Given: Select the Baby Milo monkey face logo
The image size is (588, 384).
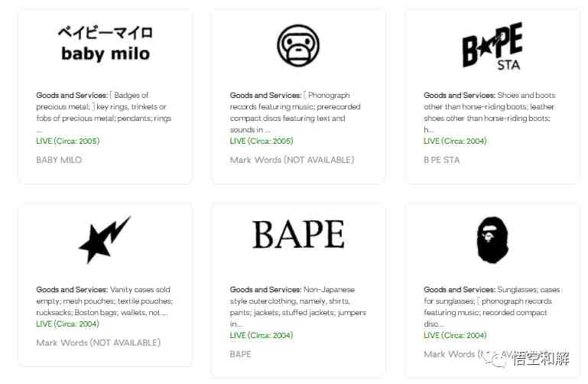Looking at the screenshot, I should 298,45.
